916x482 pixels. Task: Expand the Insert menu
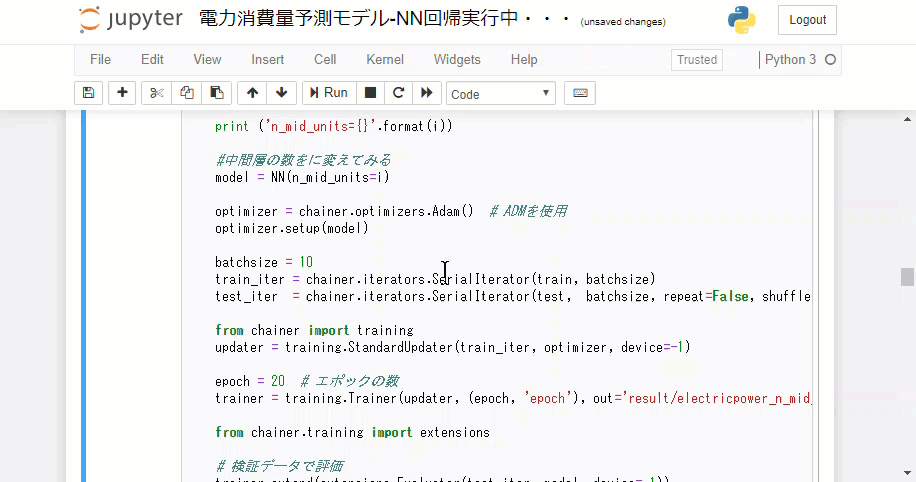pyautogui.click(x=268, y=59)
